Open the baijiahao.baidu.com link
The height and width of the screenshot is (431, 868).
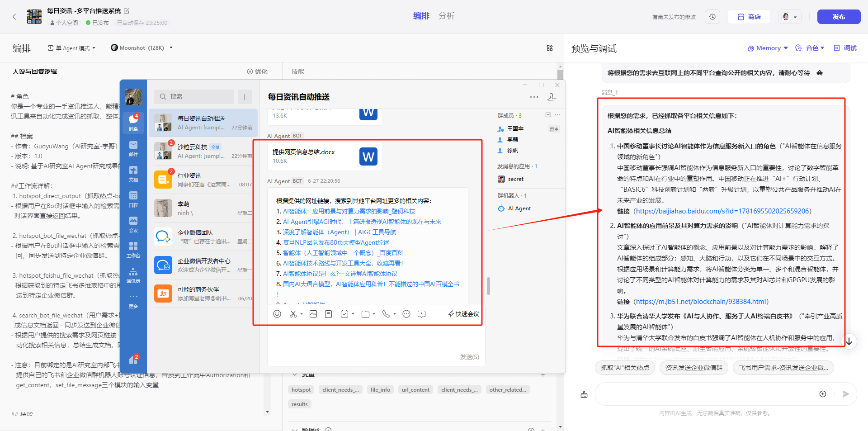coord(722,211)
